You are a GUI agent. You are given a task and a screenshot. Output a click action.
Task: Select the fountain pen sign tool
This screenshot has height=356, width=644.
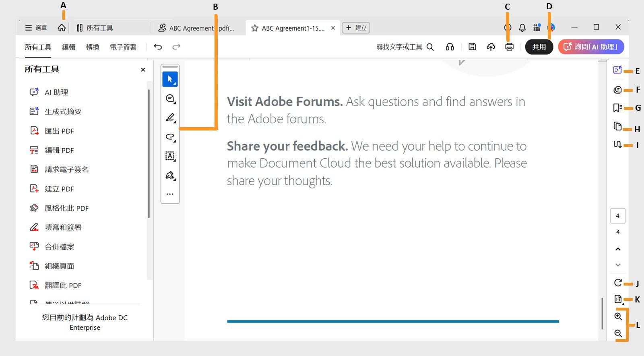170,176
